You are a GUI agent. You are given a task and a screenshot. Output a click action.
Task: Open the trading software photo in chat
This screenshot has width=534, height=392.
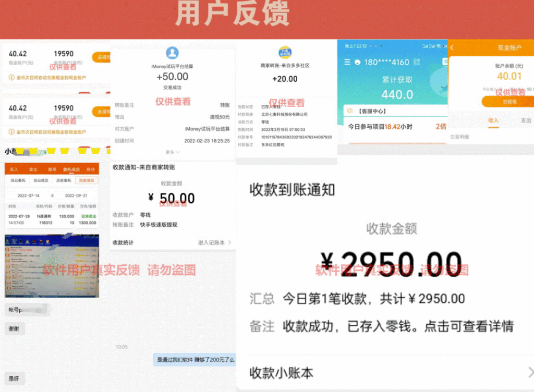(52, 266)
